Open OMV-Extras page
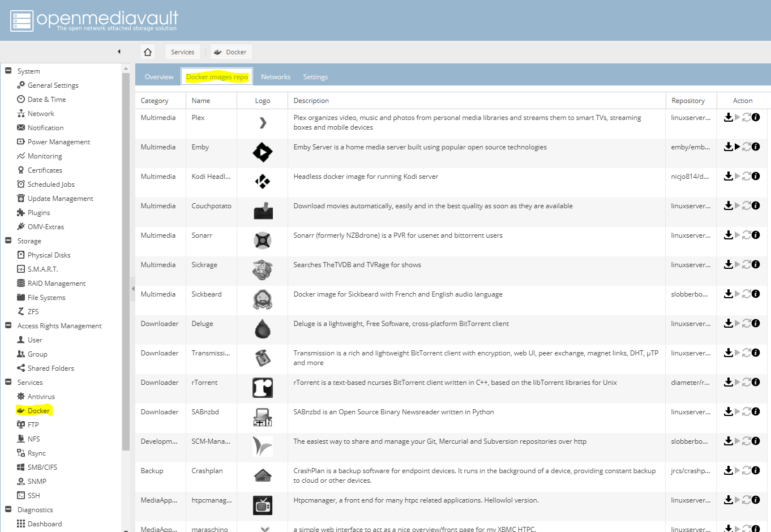 pyautogui.click(x=45, y=226)
